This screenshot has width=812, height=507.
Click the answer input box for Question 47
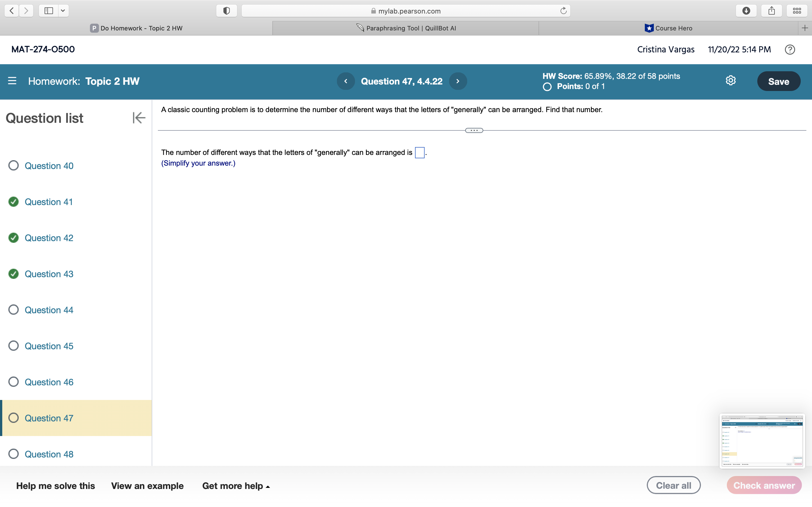point(419,152)
